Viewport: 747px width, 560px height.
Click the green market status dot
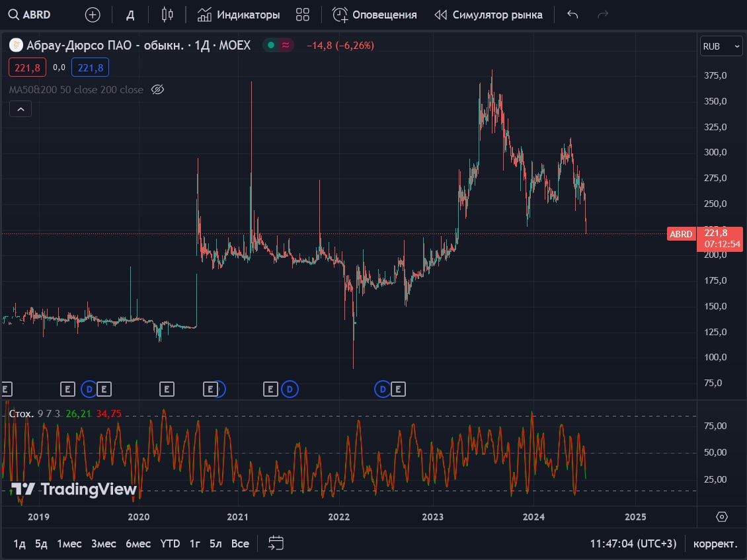(x=271, y=45)
